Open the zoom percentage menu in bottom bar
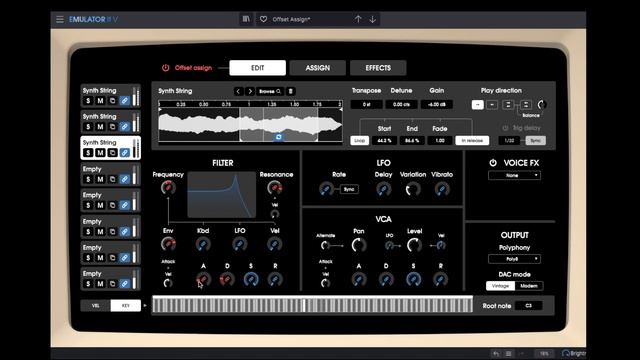The height and width of the screenshot is (360, 640). [x=544, y=353]
